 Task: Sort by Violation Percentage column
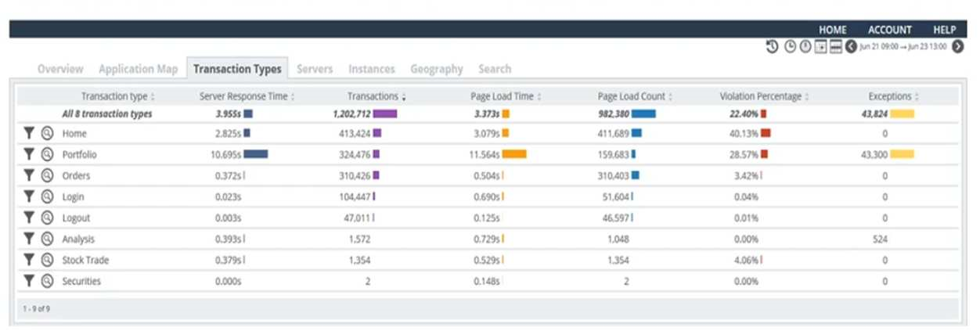click(764, 96)
